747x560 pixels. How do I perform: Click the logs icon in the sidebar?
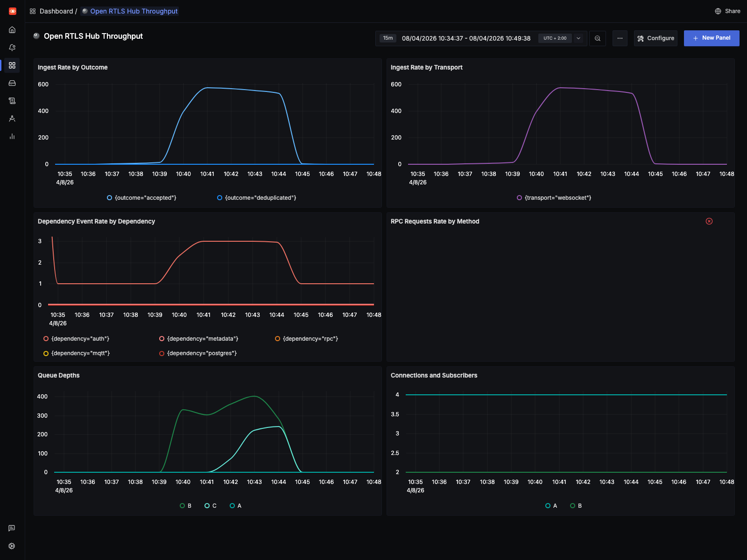click(x=12, y=100)
